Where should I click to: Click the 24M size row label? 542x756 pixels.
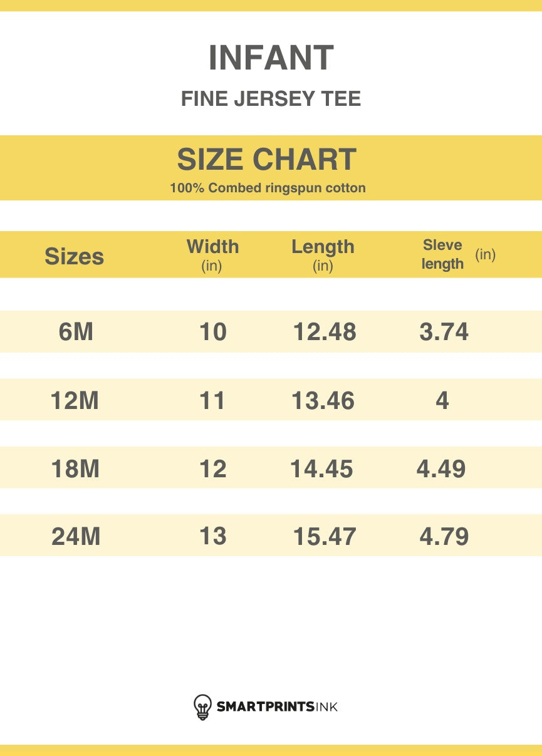(76, 536)
